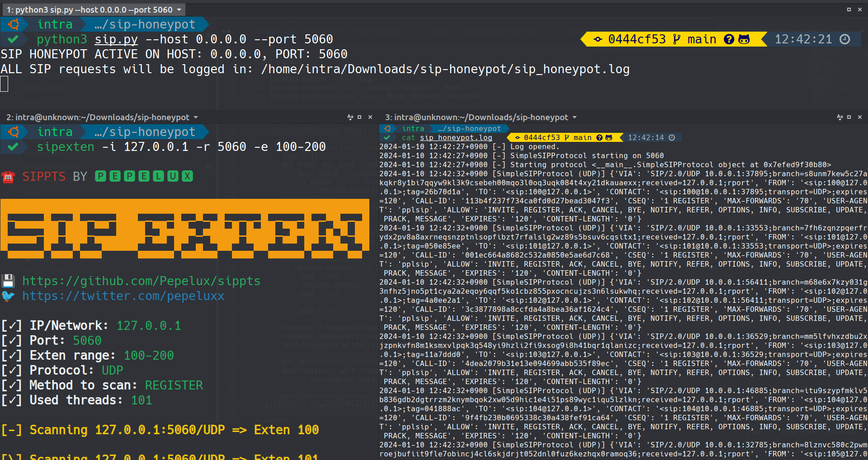Click the 'intra' user segment in terminal 2 prompt
The width and height of the screenshot is (868, 460).
pos(55,132)
